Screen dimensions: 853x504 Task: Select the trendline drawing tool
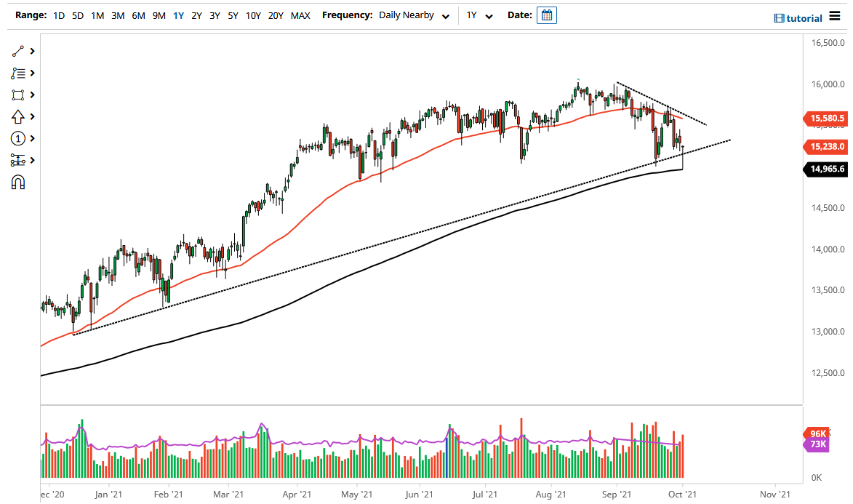tap(19, 51)
